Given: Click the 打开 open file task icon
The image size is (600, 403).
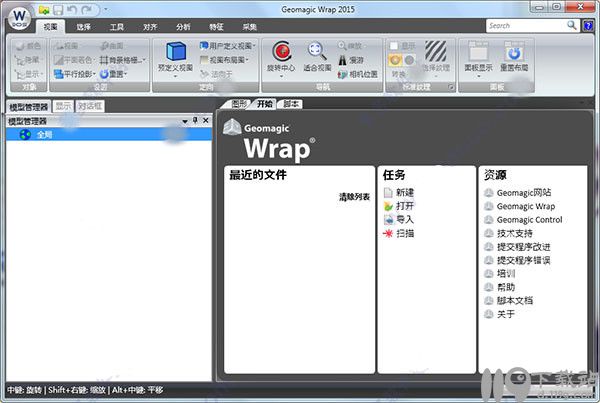Looking at the screenshot, I should point(388,206).
